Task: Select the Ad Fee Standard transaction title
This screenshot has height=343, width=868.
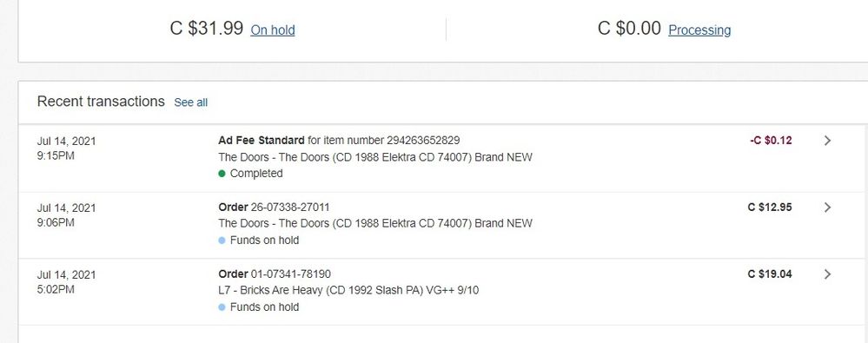Action: (x=262, y=141)
